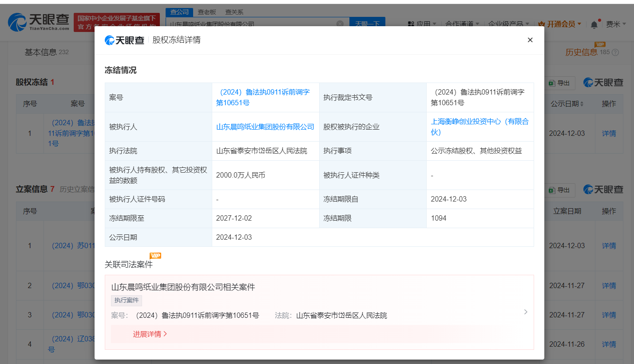Clear the search box with the x icon

coord(340,24)
